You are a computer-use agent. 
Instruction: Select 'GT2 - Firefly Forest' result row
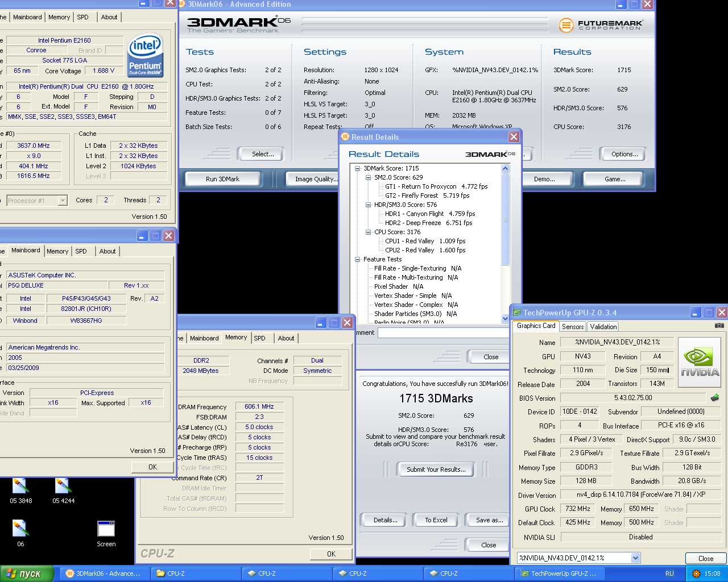point(427,196)
